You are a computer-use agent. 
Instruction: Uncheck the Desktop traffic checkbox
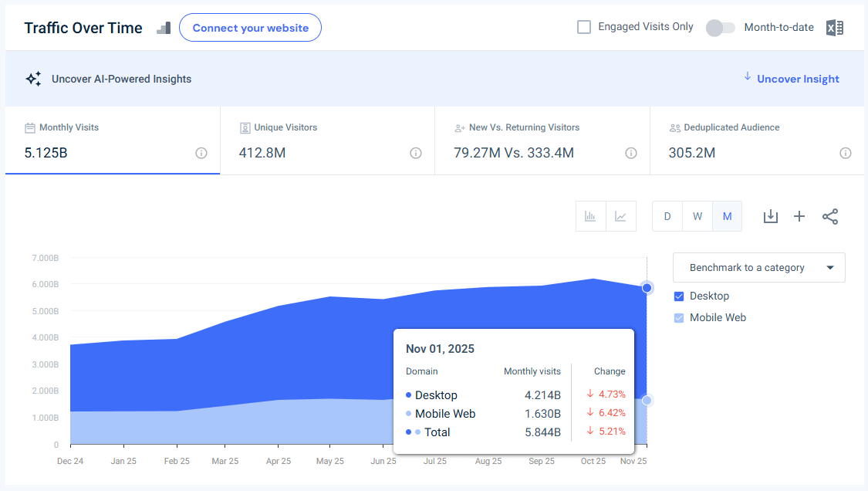tap(679, 296)
